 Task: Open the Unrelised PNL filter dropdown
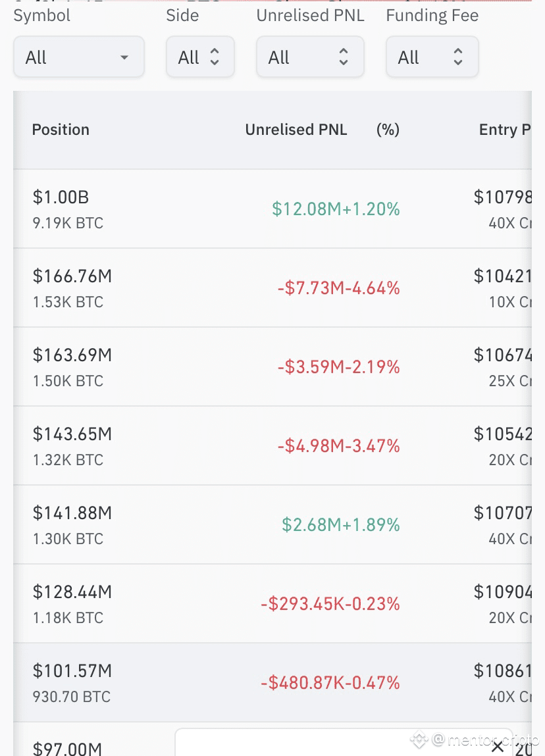310,57
